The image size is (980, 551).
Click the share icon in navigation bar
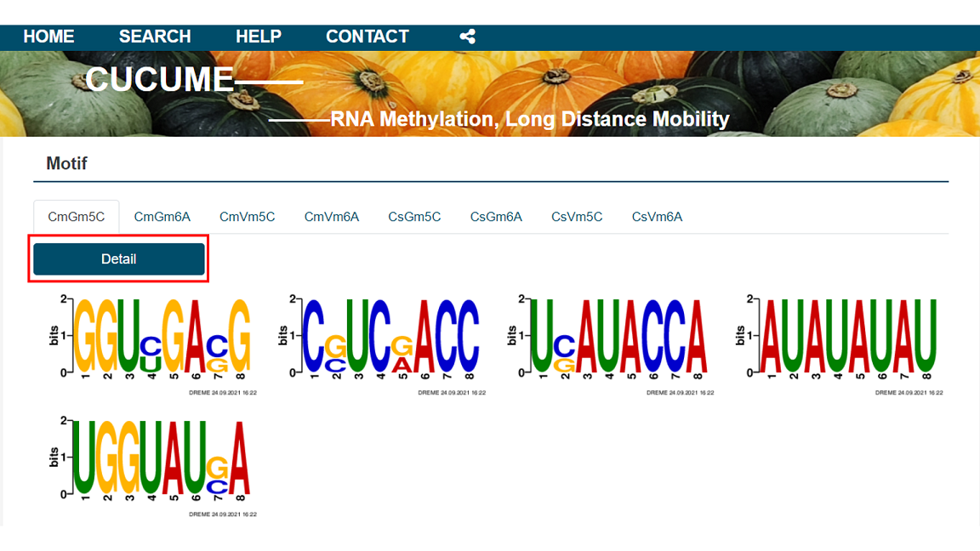(x=468, y=37)
